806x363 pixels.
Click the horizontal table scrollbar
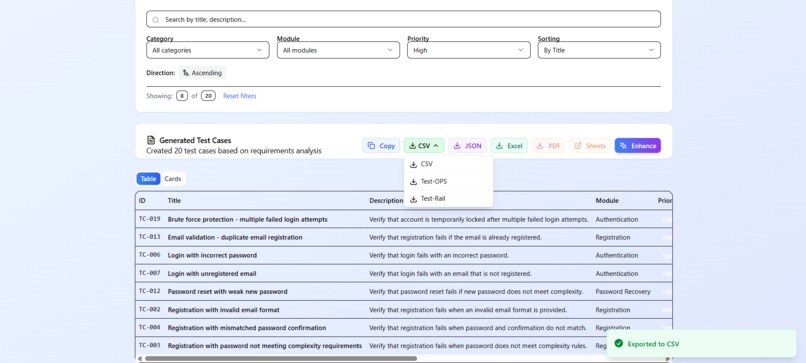tap(281, 358)
